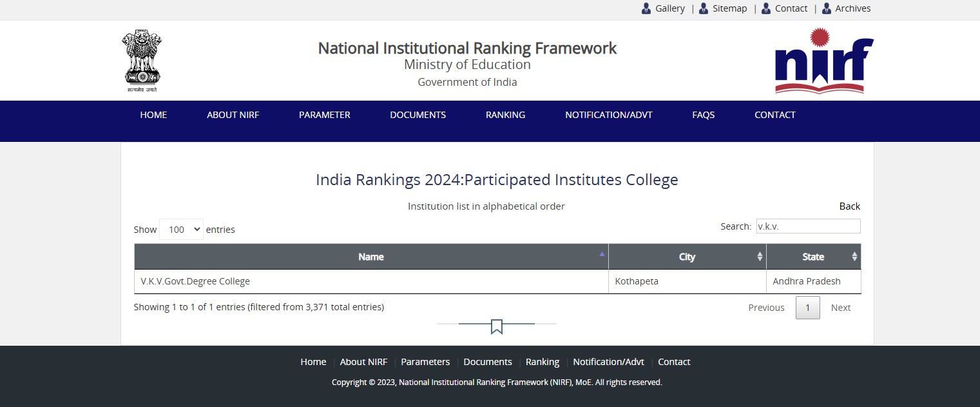Click the Government of India emblem

[x=142, y=61]
